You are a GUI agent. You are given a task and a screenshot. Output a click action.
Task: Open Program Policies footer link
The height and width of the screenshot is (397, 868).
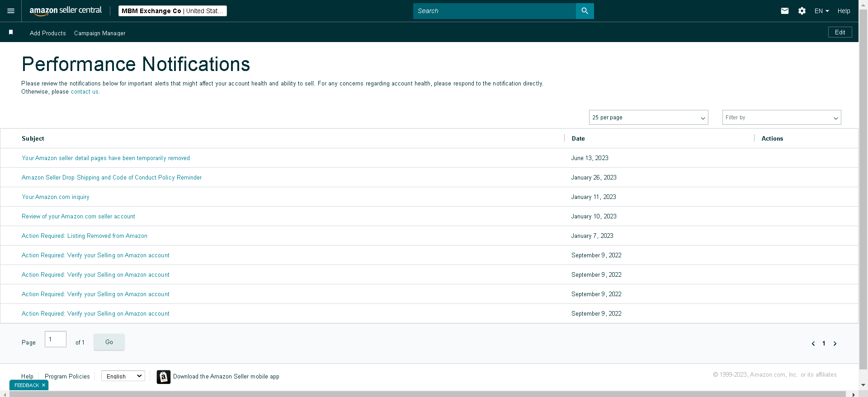67,376
